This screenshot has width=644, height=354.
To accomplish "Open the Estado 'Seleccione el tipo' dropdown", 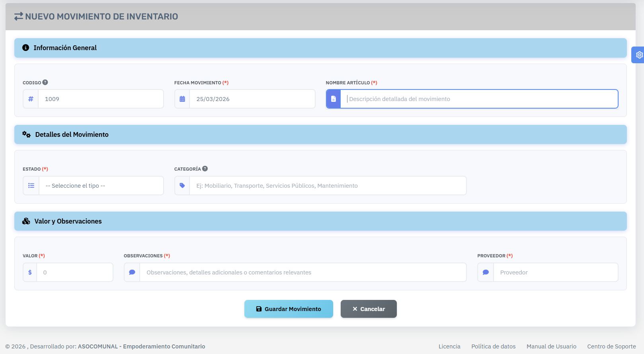I will [x=101, y=186].
